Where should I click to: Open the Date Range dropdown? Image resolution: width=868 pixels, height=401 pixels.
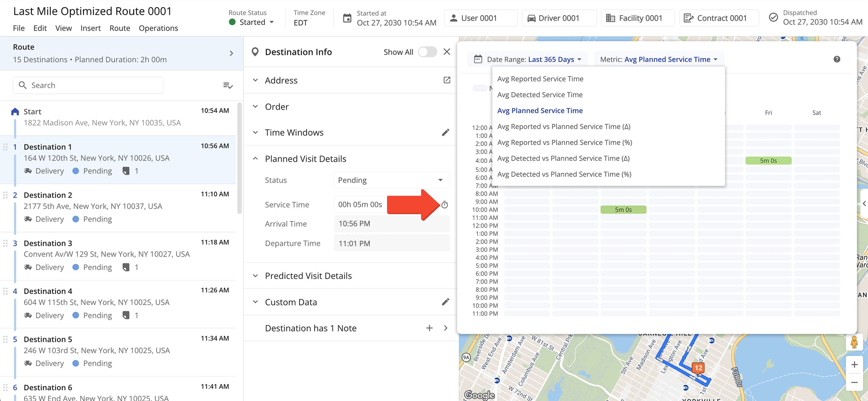(x=528, y=59)
